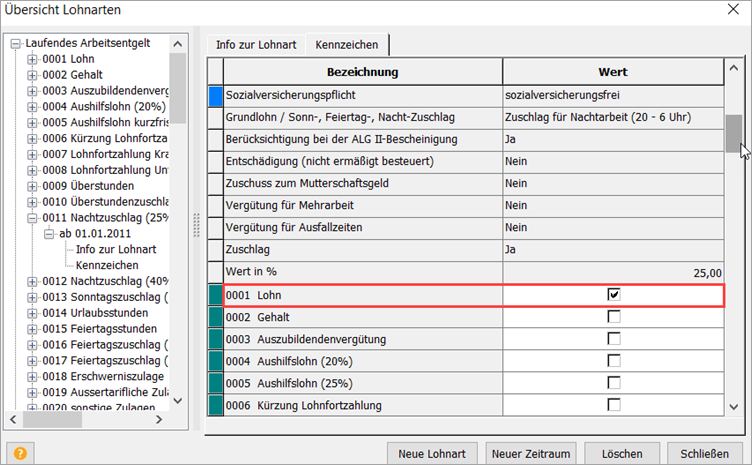Screen dimensions: 752x465
Task: Select Info zur Lohnart in the tree
Action: coord(116,249)
